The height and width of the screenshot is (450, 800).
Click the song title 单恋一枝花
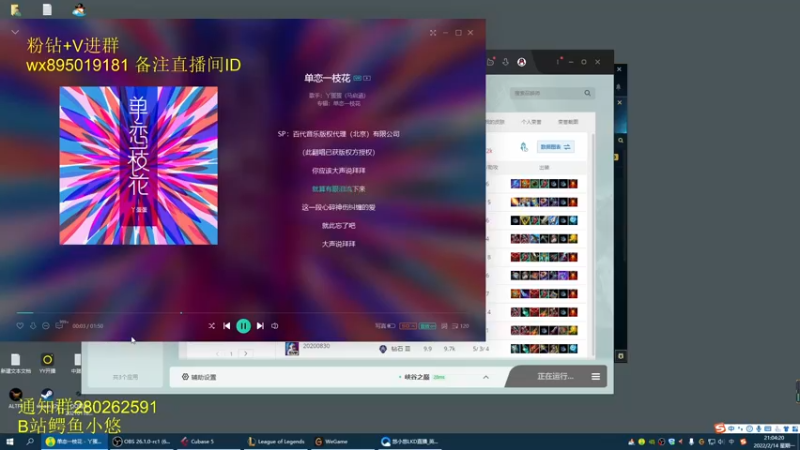pyautogui.click(x=327, y=78)
